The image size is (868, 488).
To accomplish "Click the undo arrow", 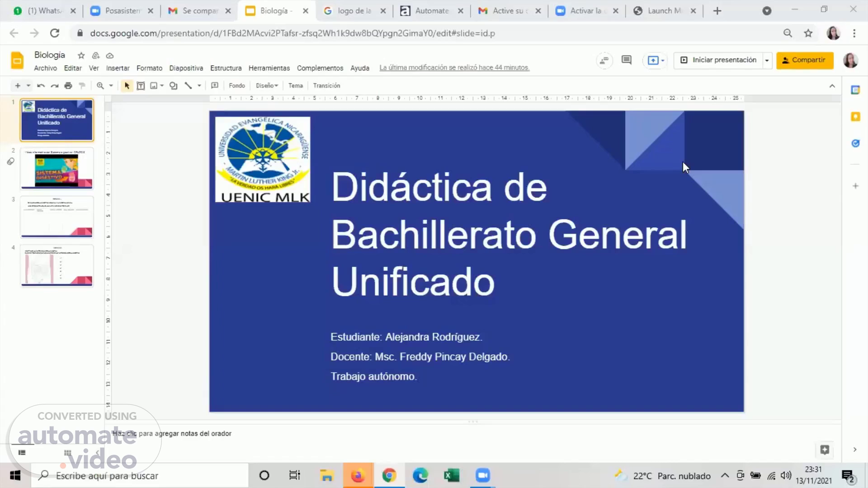I will 41,86.
